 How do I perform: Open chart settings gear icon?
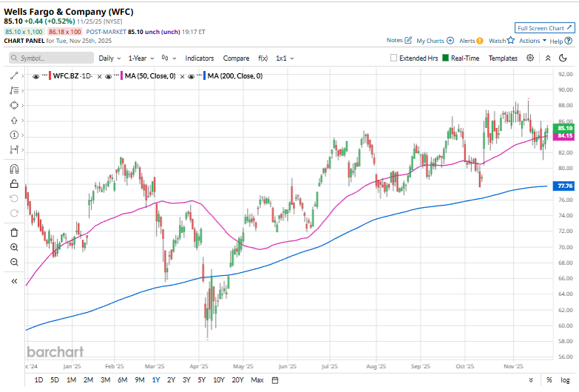[548, 58]
